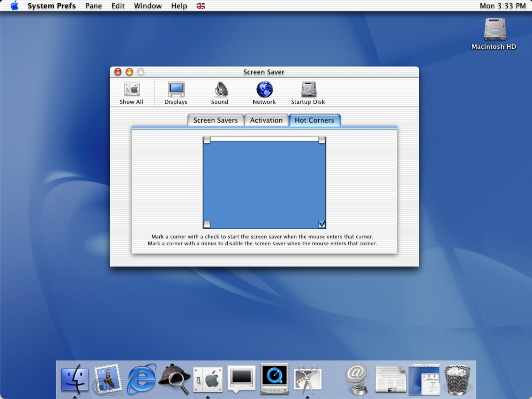This screenshot has width=532, height=399.
Task: Switch to the Activation tab
Action: click(266, 120)
